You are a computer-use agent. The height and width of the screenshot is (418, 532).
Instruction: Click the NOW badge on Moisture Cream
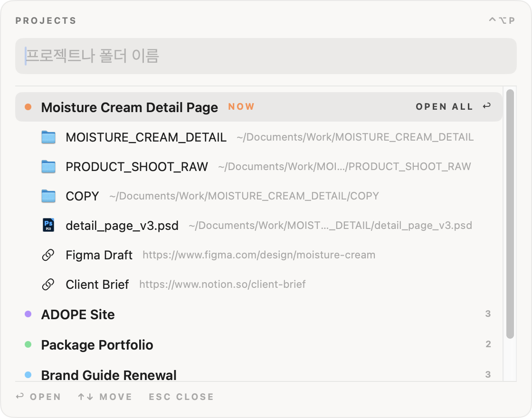point(241,106)
